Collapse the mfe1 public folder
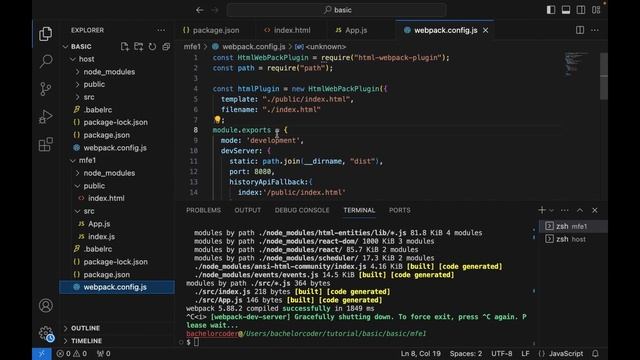Image resolution: width=640 pixels, height=360 pixels. tap(78, 186)
